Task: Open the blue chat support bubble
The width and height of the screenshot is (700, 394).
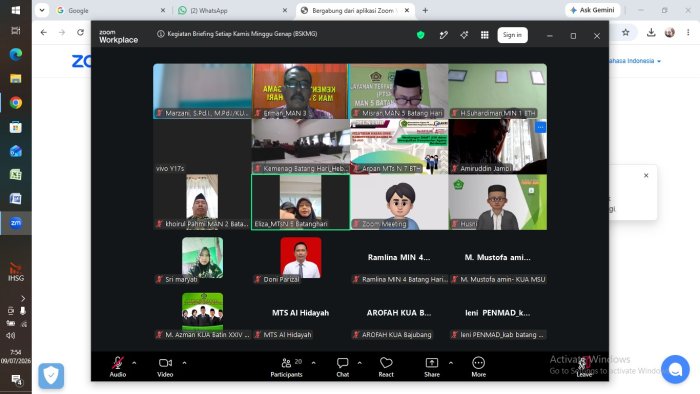Action: (675, 369)
